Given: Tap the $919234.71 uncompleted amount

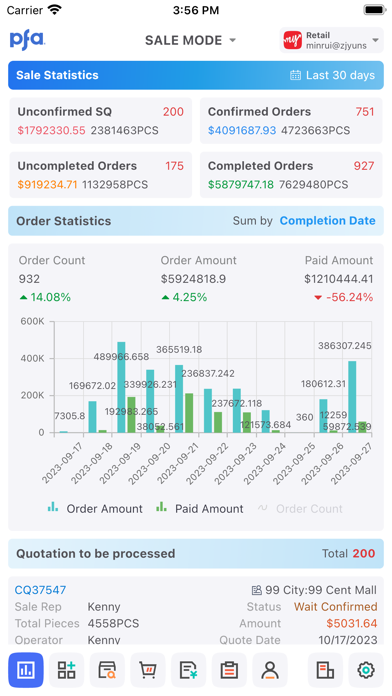Looking at the screenshot, I should click(x=48, y=185).
